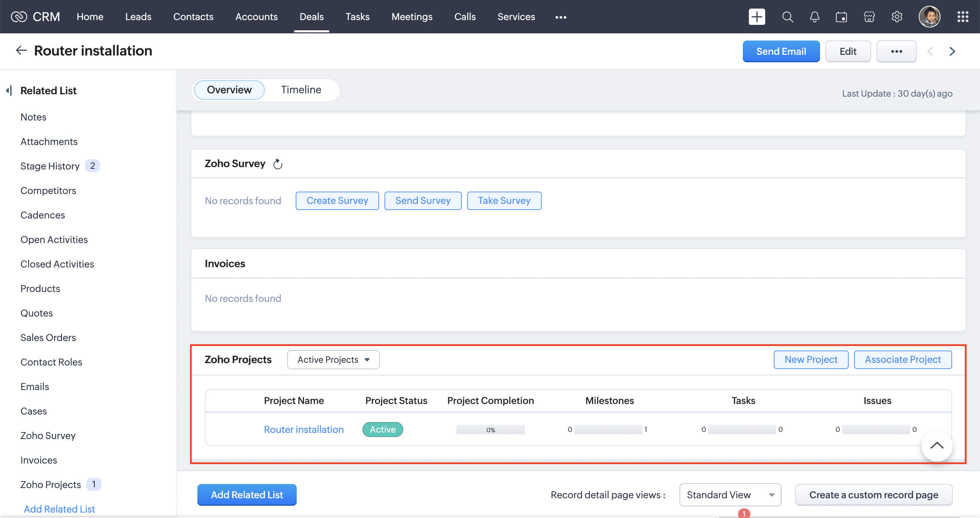Click the plus quick-create icon
The image size is (980, 518).
coord(756,17)
